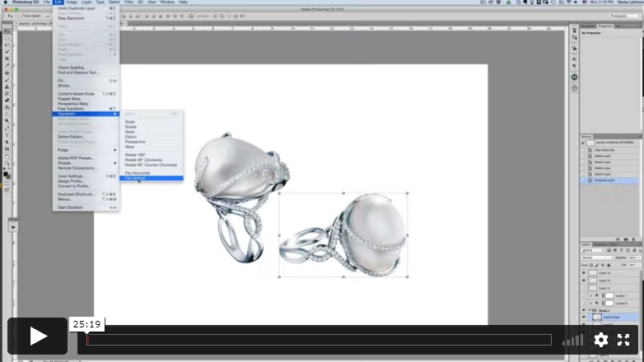
Task: Open Auto-Select Layer dropdown
Action: [x=47, y=16]
